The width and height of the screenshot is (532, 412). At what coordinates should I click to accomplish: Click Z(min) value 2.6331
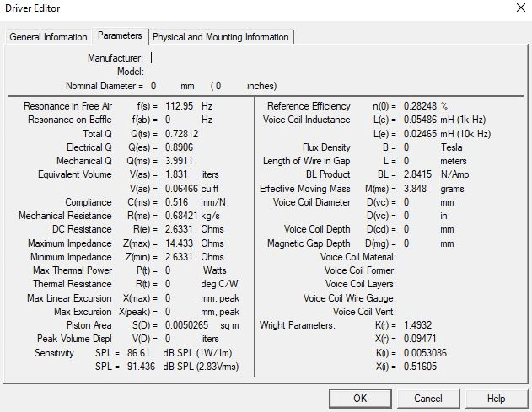179,257
